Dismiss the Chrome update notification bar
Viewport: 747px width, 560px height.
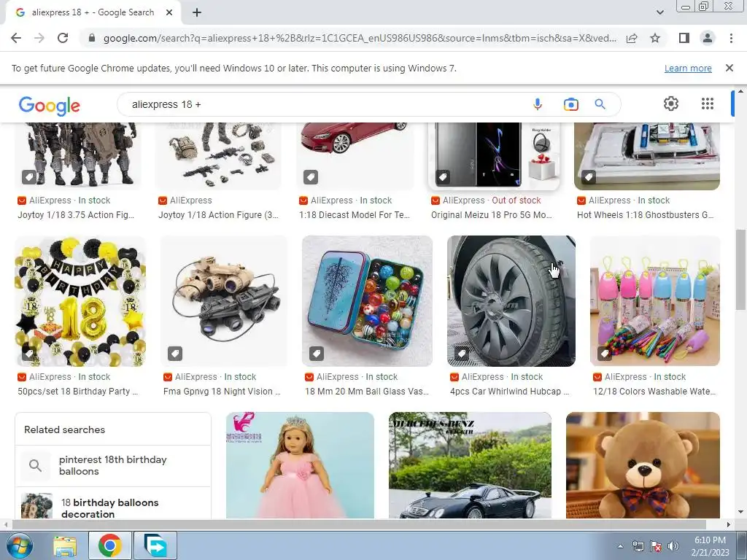[x=729, y=68]
